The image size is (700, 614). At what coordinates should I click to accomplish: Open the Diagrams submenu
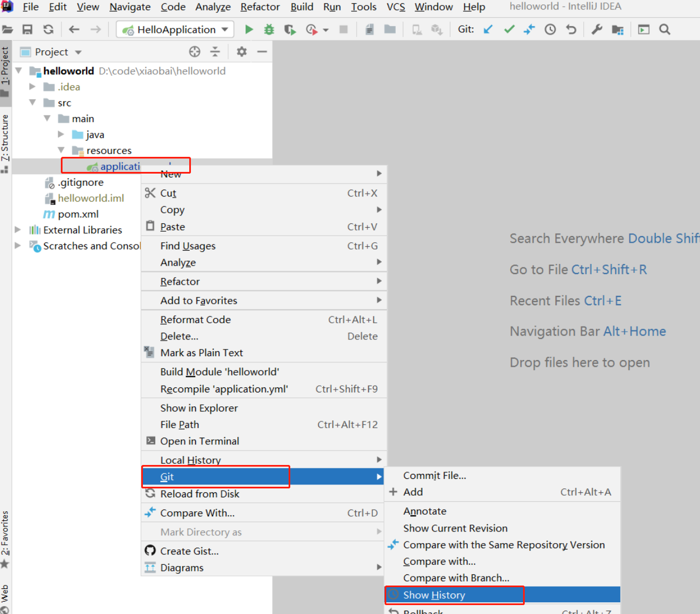(x=263, y=568)
